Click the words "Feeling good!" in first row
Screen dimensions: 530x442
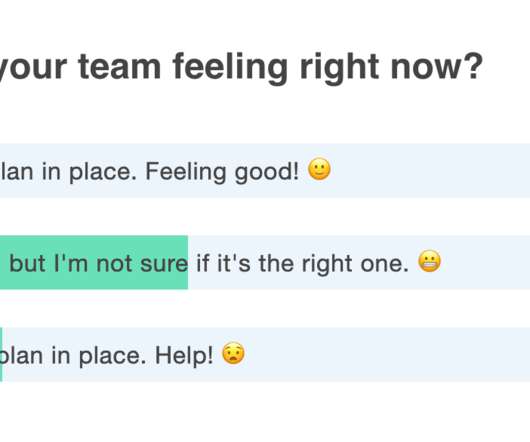(222, 172)
